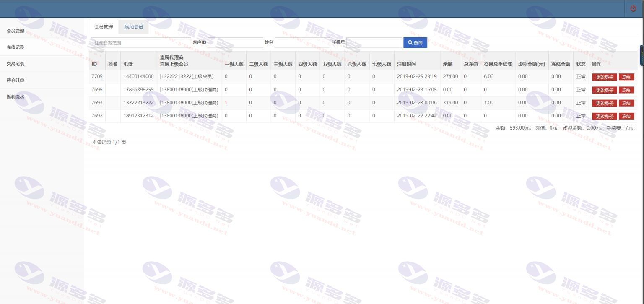Click the 电话 column header

[128, 64]
